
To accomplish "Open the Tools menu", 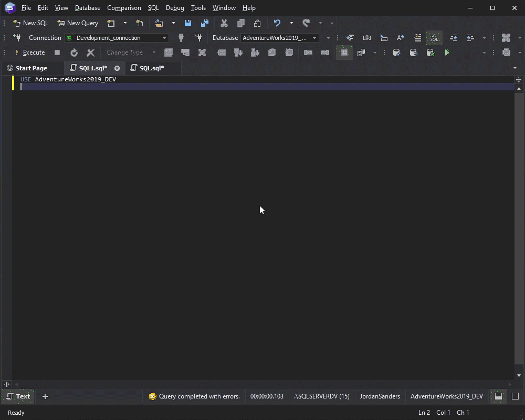I will 198,8.
